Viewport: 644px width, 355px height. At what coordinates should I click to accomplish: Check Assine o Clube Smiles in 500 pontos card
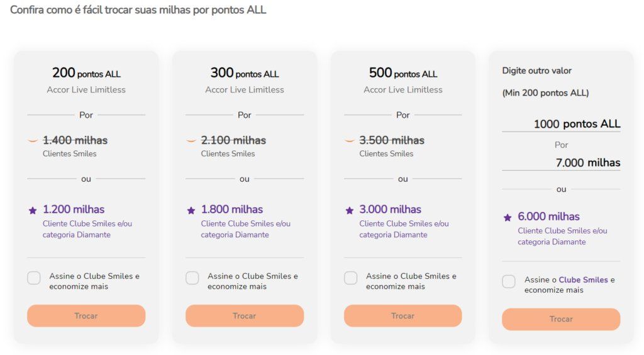pos(351,278)
